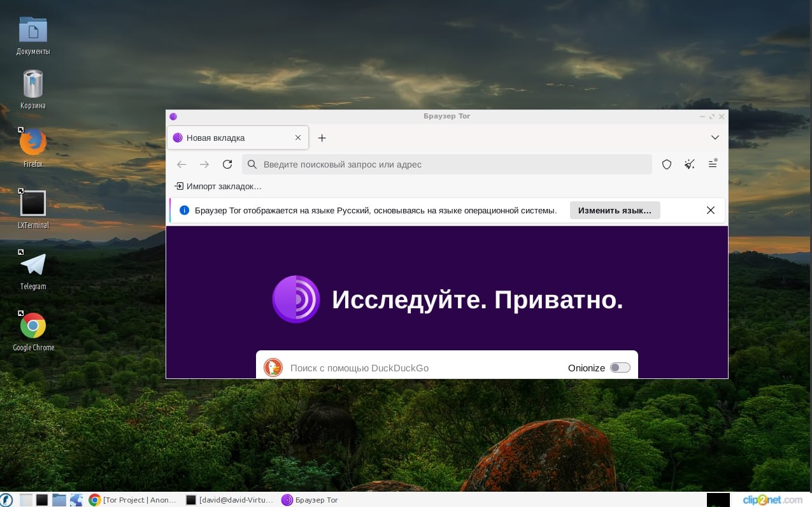Open the start menu on taskbar
Viewport: 812px width, 507px height.
(6, 500)
